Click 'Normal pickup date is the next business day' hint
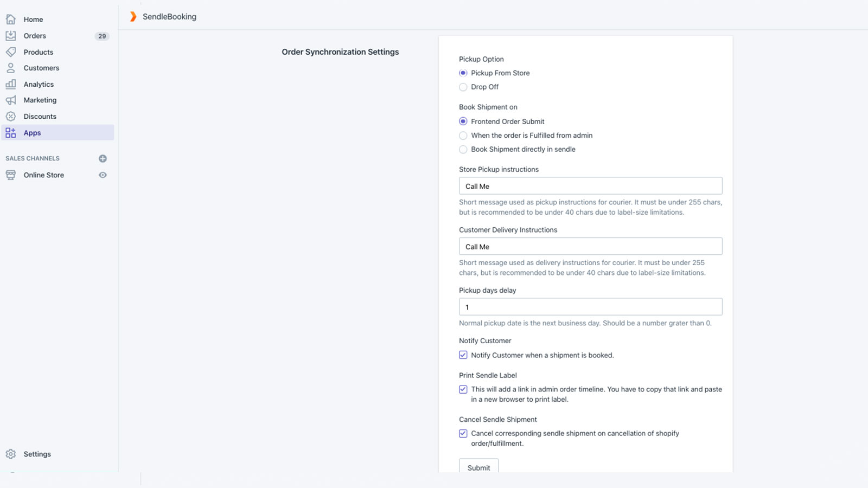Viewport: 868px width, 488px height. coord(585,323)
